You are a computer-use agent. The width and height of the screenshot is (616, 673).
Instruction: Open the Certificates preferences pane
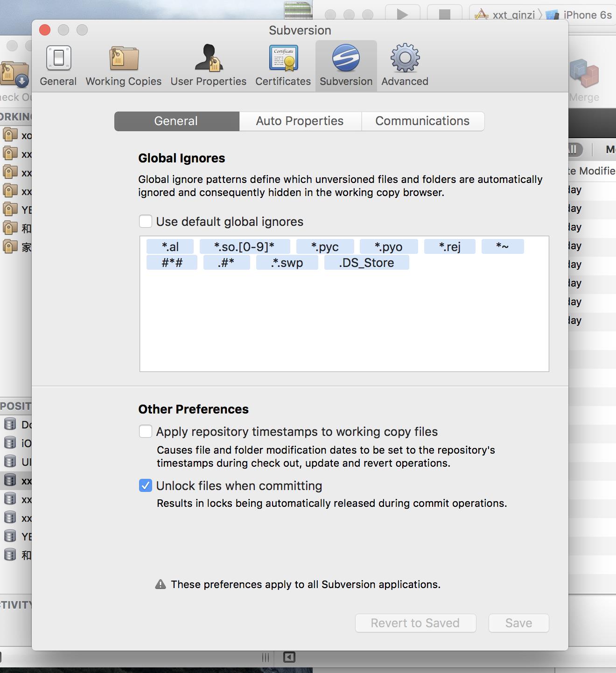283,66
